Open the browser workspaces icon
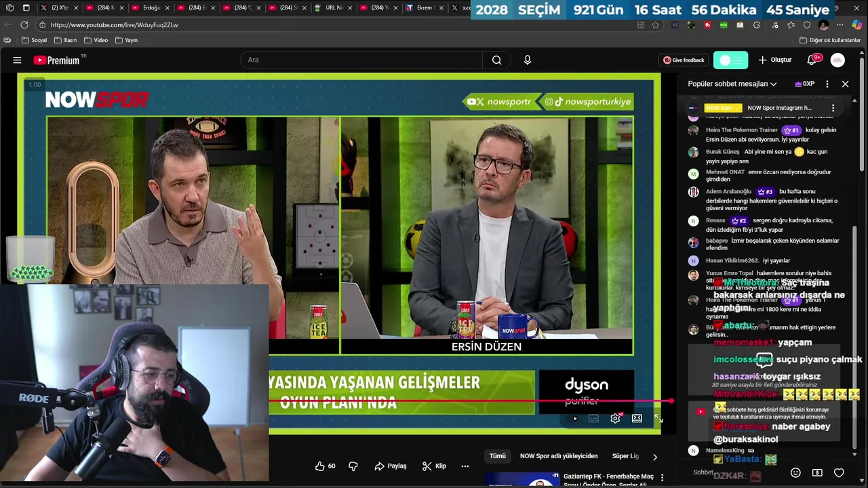This screenshot has width=868, height=488. tap(10, 7)
